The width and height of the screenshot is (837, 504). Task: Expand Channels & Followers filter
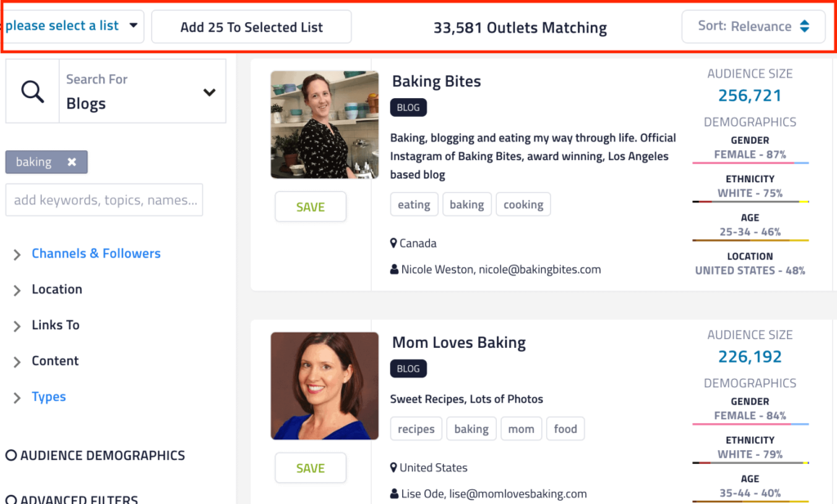click(17, 255)
